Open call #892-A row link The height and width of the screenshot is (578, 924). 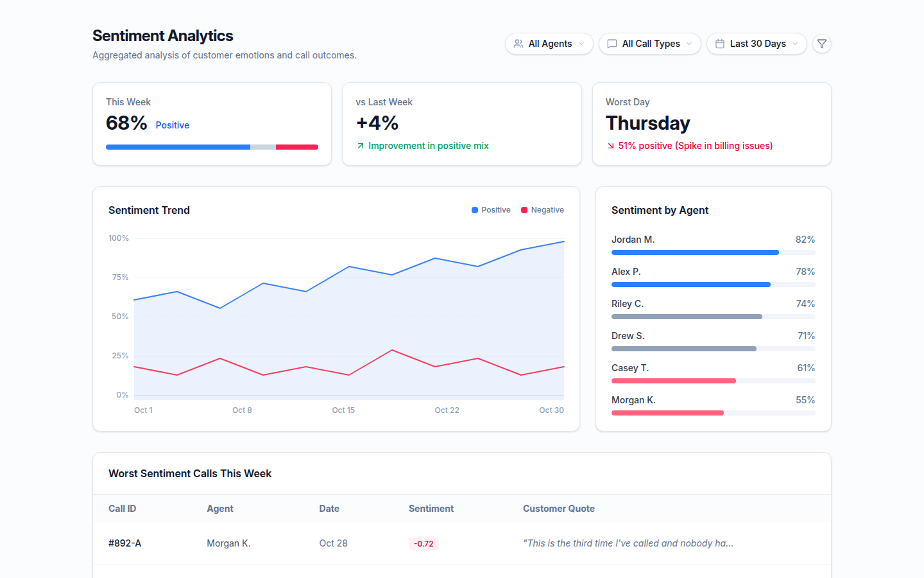tap(124, 543)
